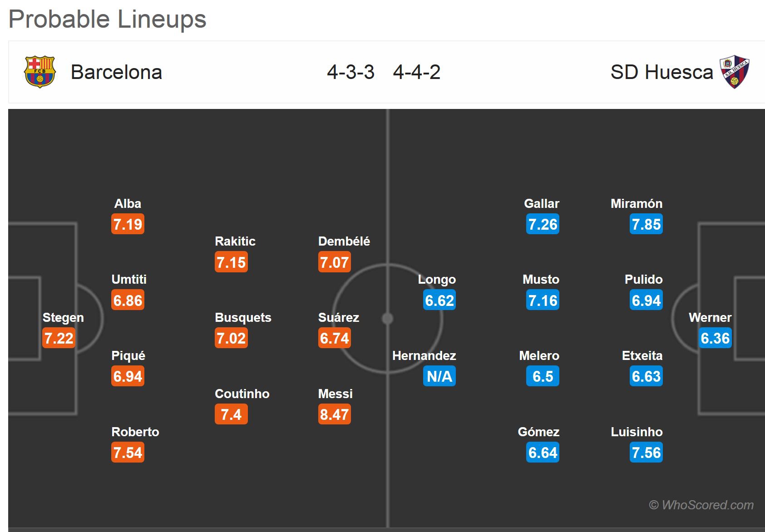This screenshot has height=532, width=765.
Task: Open Coutinho's player name
Action: [242, 394]
